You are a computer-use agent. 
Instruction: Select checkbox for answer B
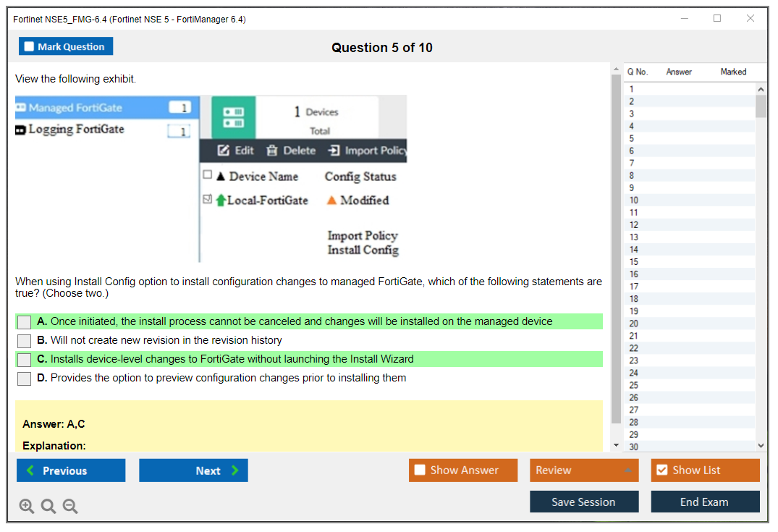25,341
